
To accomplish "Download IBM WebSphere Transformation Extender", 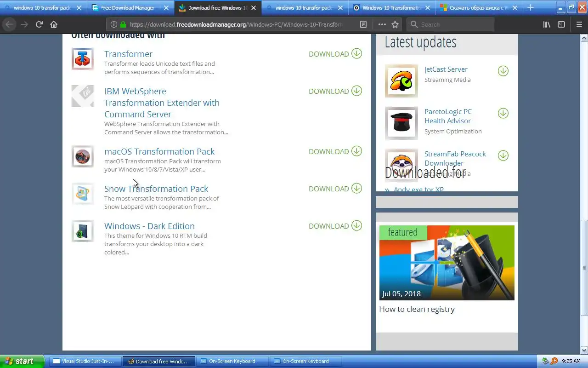I will (x=335, y=91).
